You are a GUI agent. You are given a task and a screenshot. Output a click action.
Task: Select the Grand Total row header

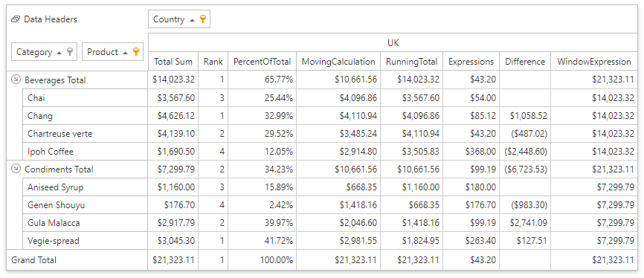click(77, 260)
